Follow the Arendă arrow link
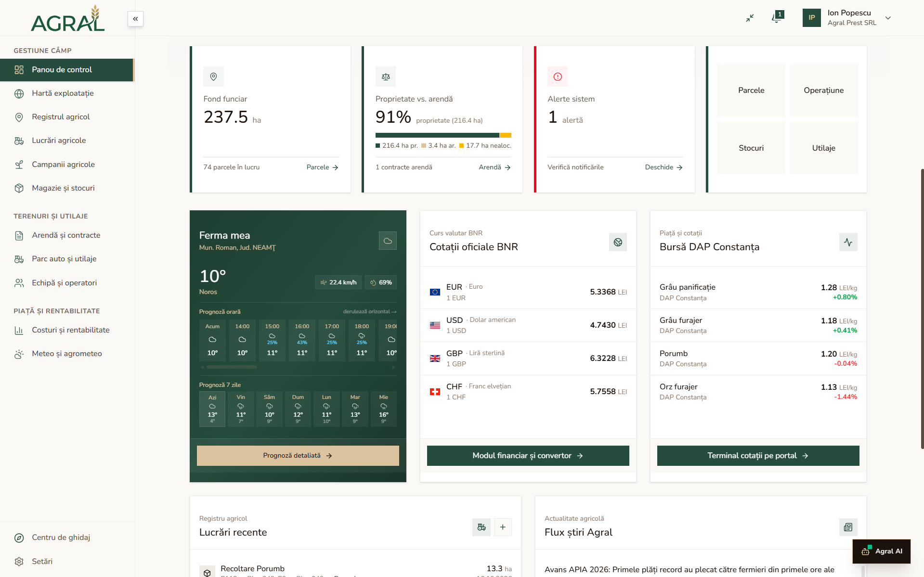Image resolution: width=924 pixels, height=577 pixels. pyautogui.click(x=495, y=167)
